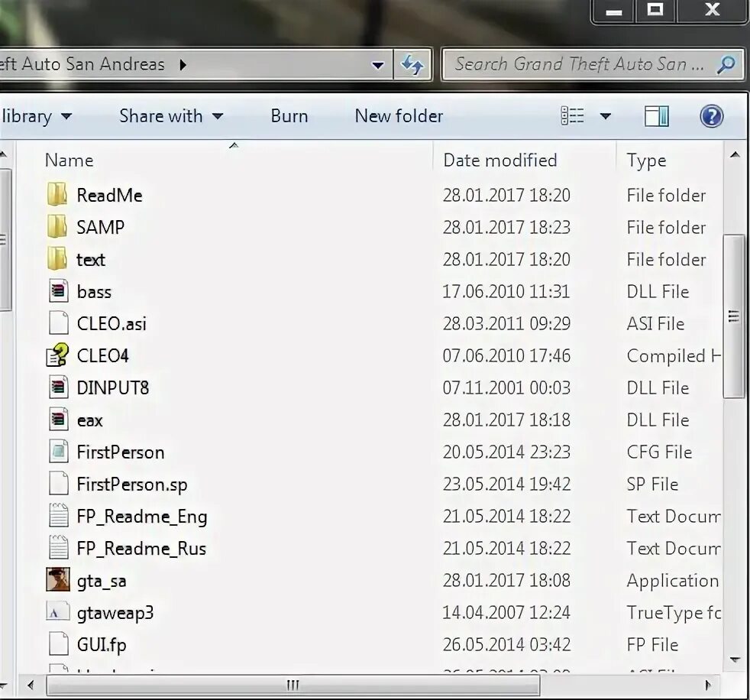
Task: Click the SP File type cell
Action: (x=652, y=484)
